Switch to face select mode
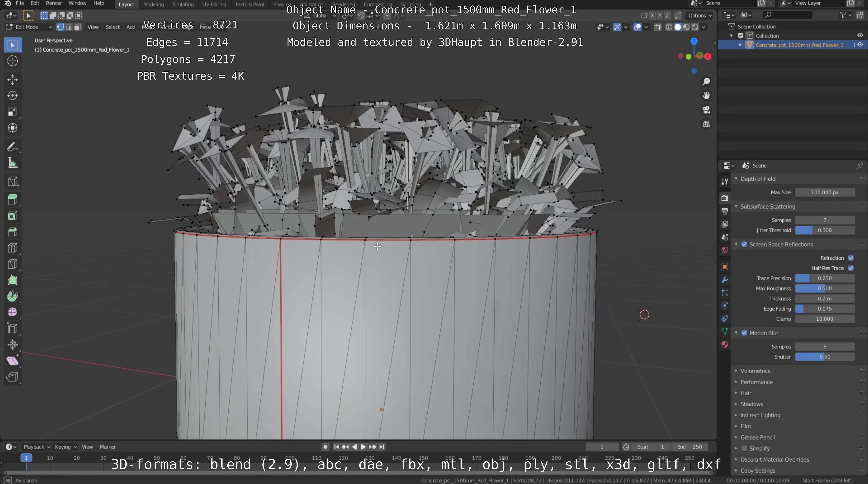The width and height of the screenshot is (868, 484). (x=77, y=27)
